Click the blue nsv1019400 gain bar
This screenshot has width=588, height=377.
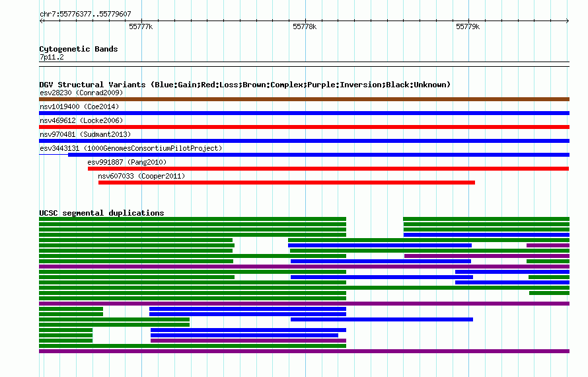click(304, 113)
